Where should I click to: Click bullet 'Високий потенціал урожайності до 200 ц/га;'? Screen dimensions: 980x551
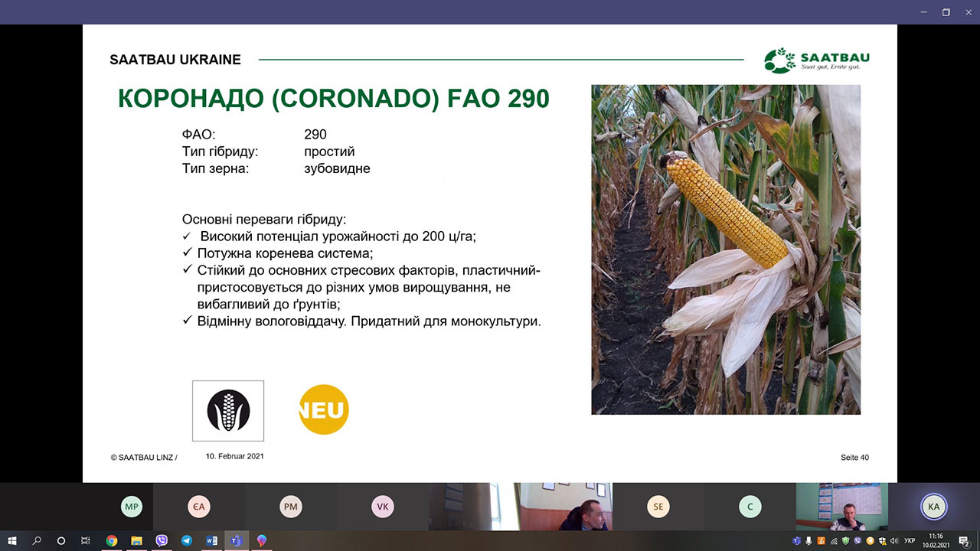(x=338, y=236)
